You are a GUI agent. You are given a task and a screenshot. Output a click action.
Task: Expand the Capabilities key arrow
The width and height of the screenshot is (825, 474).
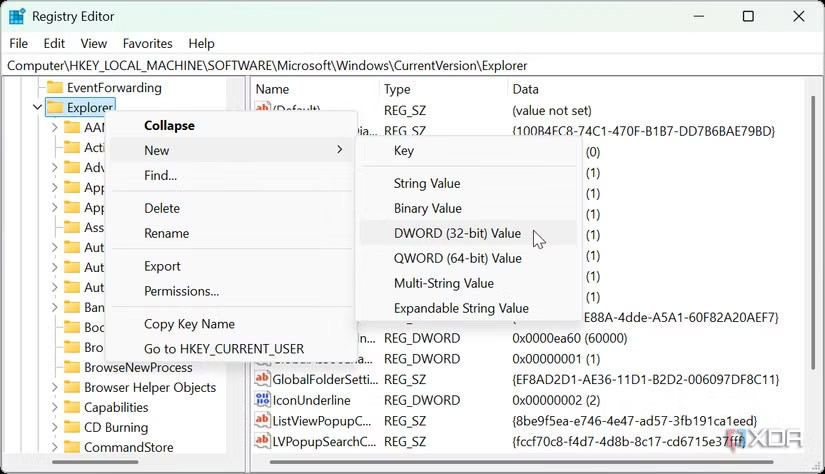coord(55,407)
